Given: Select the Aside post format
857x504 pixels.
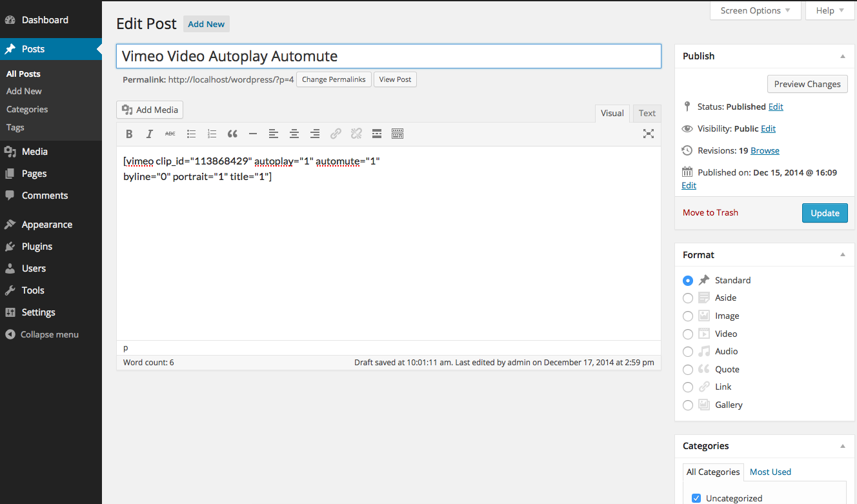Looking at the screenshot, I should [x=688, y=298].
